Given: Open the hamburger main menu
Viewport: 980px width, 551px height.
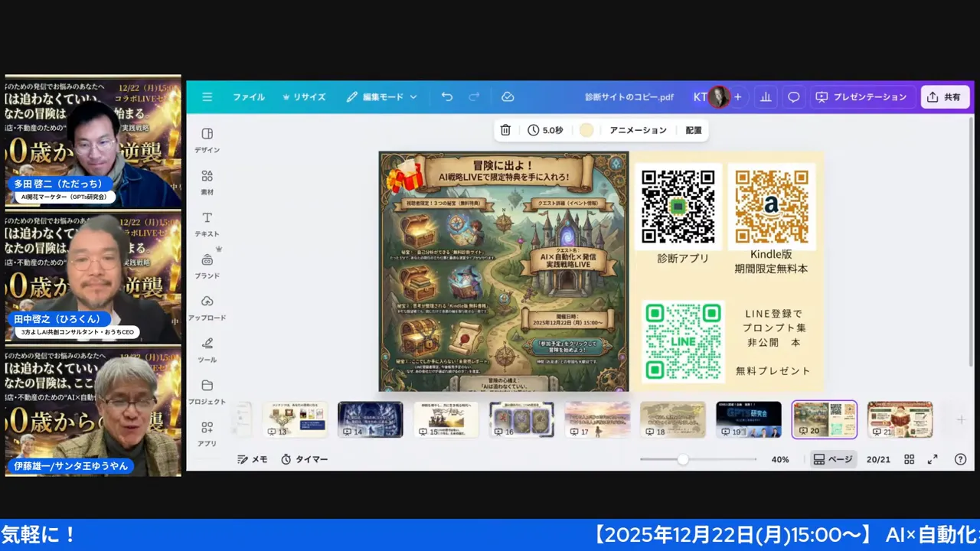Looking at the screenshot, I should coord(207,97).
